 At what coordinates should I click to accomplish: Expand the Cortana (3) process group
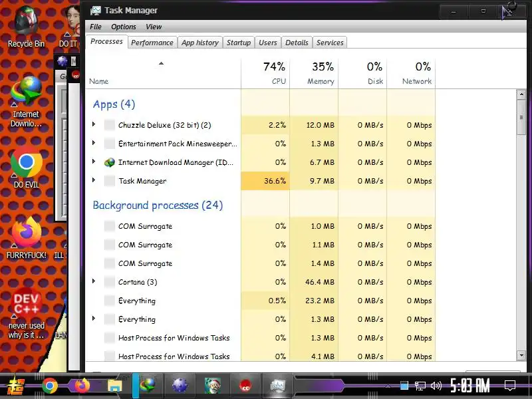click(x=94, y=281)
